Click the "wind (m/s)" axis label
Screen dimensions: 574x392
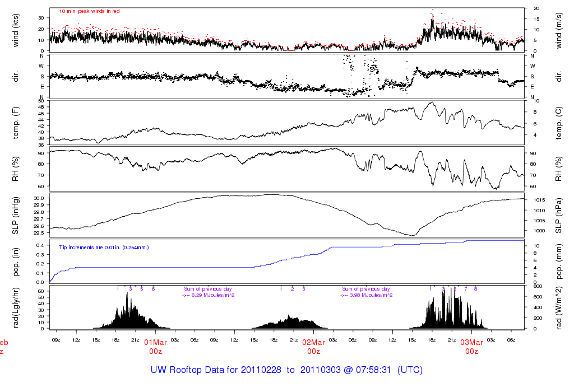(558, 30)
